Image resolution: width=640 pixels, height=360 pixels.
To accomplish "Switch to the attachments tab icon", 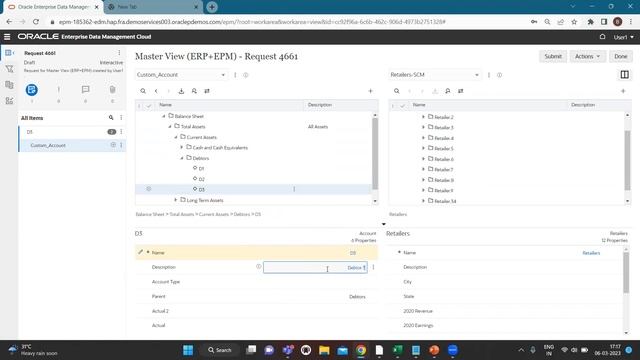I will [x=112, y=89].
